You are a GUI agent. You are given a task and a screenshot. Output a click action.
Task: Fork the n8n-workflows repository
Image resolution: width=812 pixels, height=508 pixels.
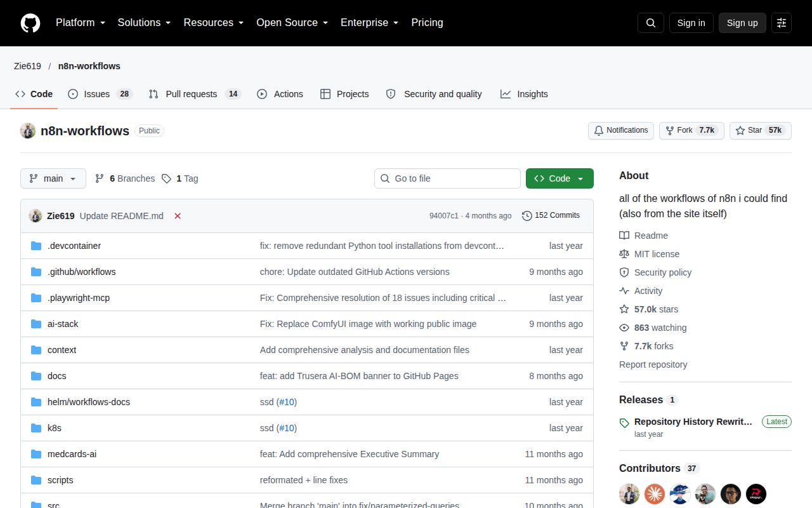[691, 130]
